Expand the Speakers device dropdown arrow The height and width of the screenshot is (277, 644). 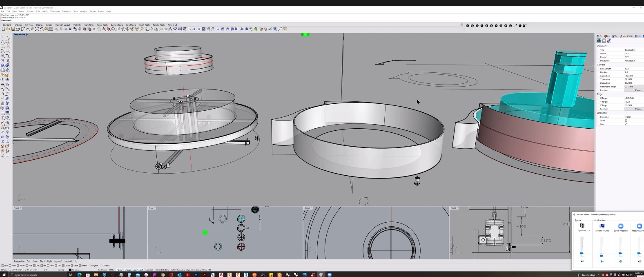[589, 231]
